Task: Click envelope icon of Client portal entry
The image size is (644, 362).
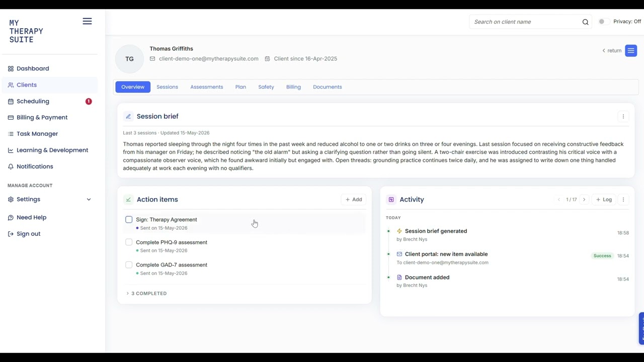Action: coord(399,254)
